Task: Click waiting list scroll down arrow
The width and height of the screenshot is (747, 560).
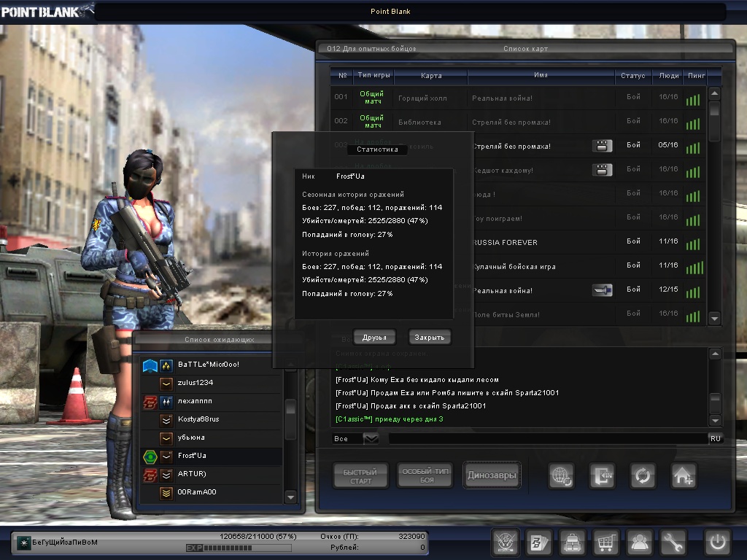Action: 290,497
